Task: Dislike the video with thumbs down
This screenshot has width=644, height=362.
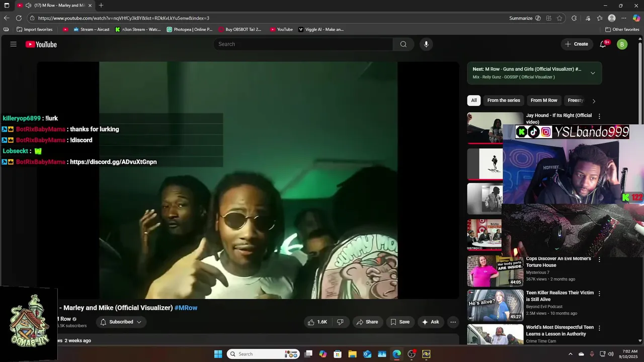Action: [340, 322]
